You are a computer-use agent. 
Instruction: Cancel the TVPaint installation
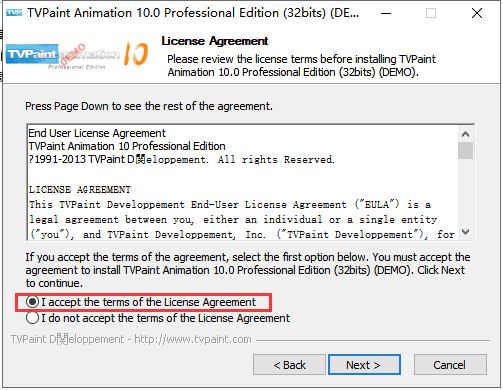click(x=450, y=365)
